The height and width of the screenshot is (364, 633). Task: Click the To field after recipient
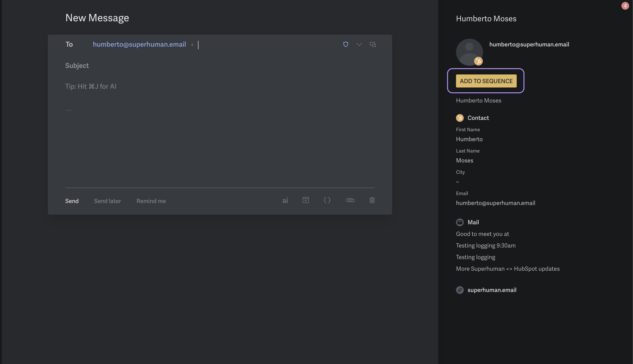pyautogui.click(x=268, y=45)
